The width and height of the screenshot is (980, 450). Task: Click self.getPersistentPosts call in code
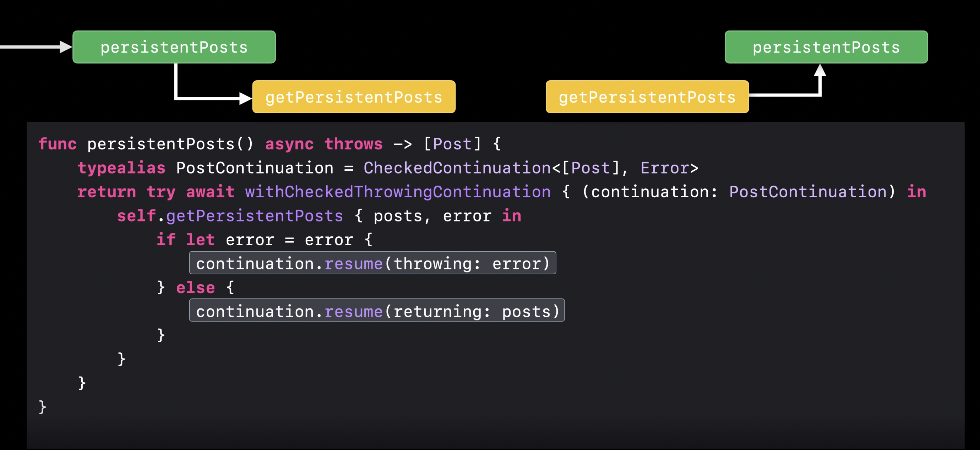click(x=230, y=216)
